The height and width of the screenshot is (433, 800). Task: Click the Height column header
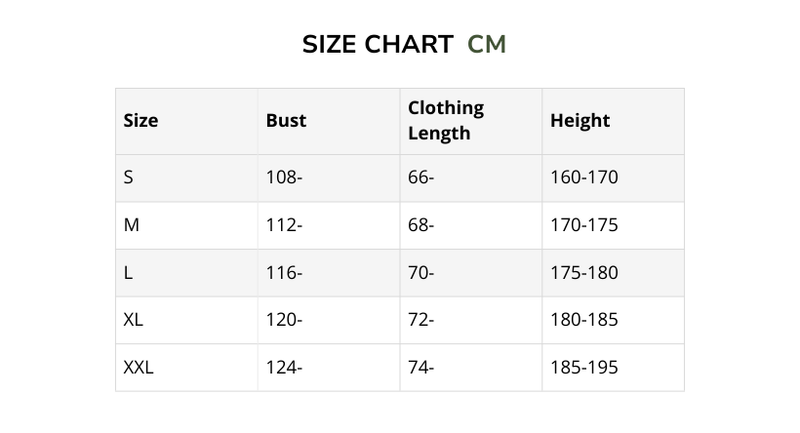[580, 121]
